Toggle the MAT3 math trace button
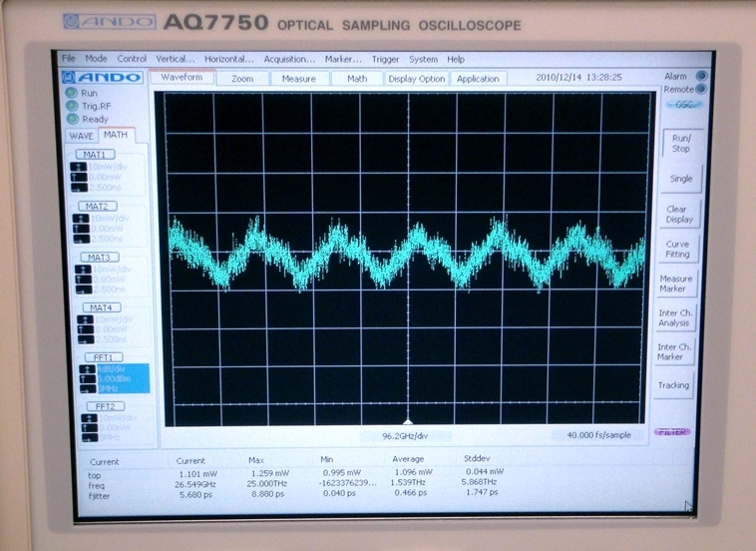Screen dimensions: 756x551 (100, 258)
